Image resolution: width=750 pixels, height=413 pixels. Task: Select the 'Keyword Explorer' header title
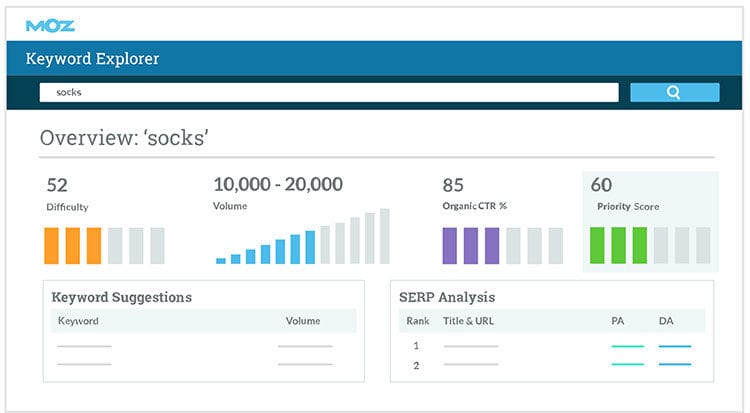(x=92, y=59)
